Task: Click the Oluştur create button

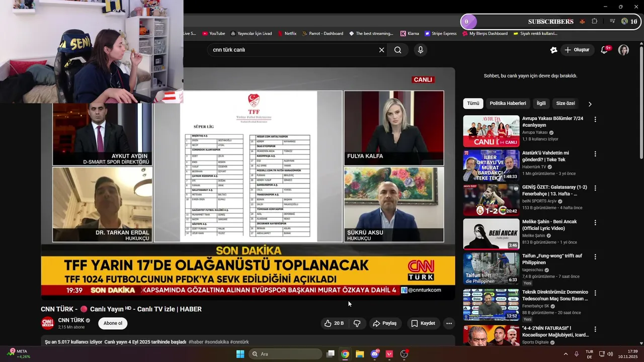Action: pos(577,50)
